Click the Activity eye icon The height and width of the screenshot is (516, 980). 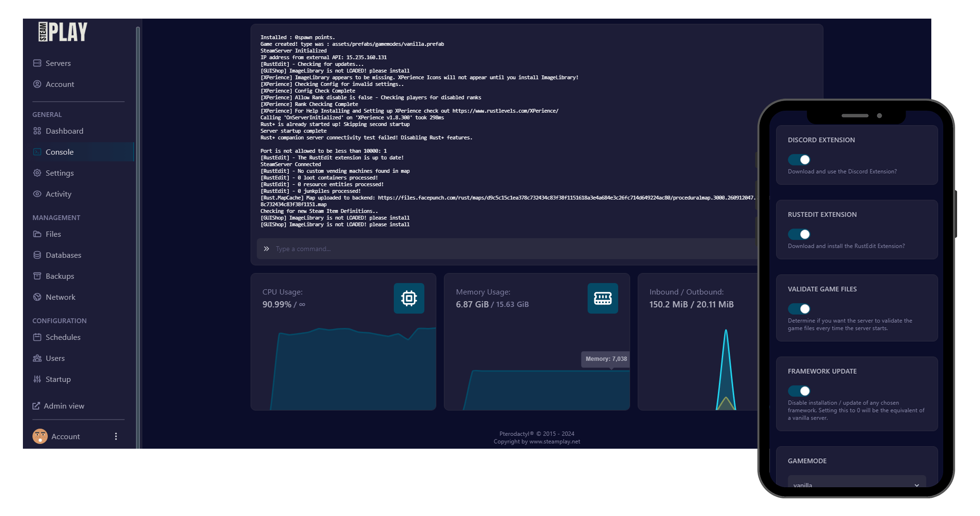pyautogui.click(x=37, y=194)
